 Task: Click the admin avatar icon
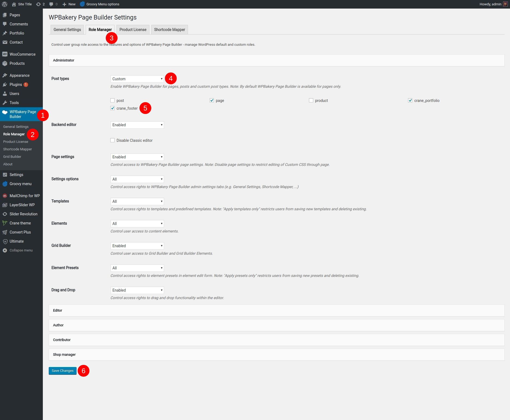505,4
